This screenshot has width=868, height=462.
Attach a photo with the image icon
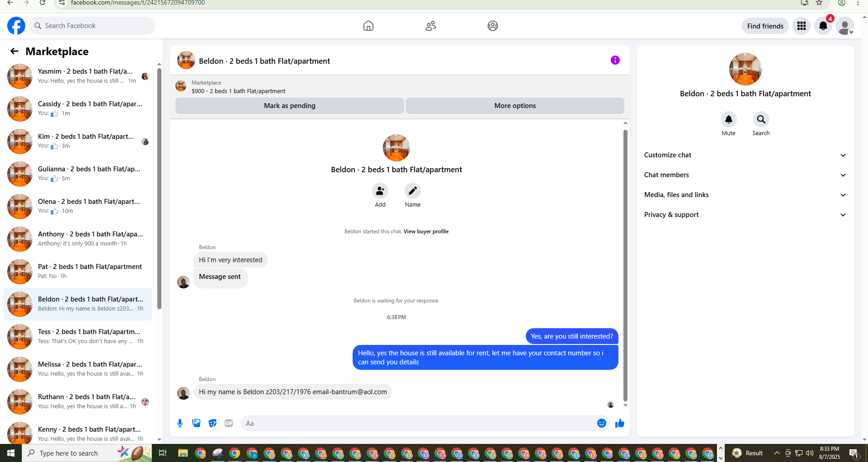[196, 423]
